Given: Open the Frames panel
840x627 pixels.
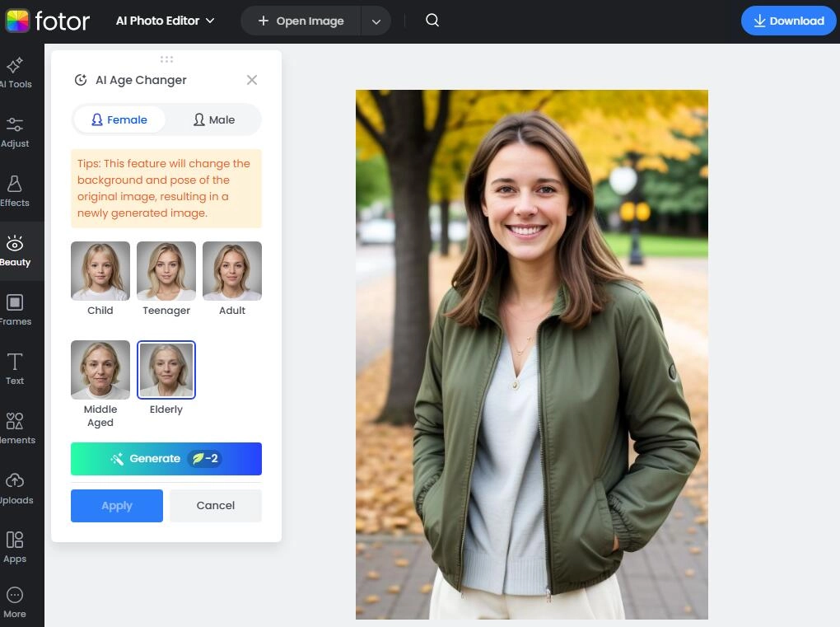Looking at the screenshot, I should pos(15,310).
